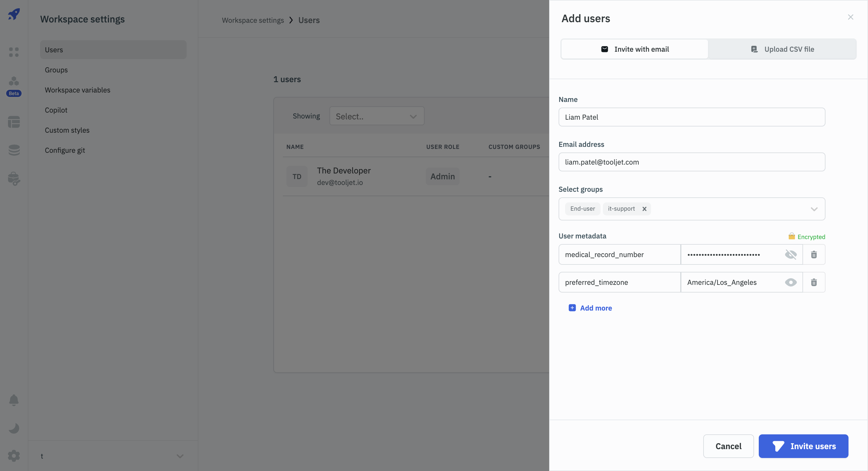This screenshot has height=471, width=868.
Task: Open the Showing Select.. dropdown
Action: pyautogui.click(x=377, y=116)
